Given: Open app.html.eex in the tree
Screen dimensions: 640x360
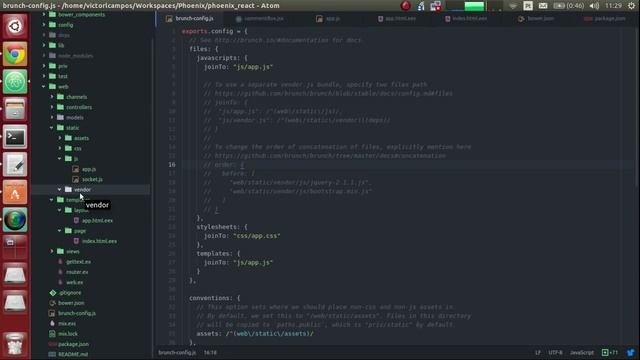Looking at the screenshot, I should pos(98,220).
